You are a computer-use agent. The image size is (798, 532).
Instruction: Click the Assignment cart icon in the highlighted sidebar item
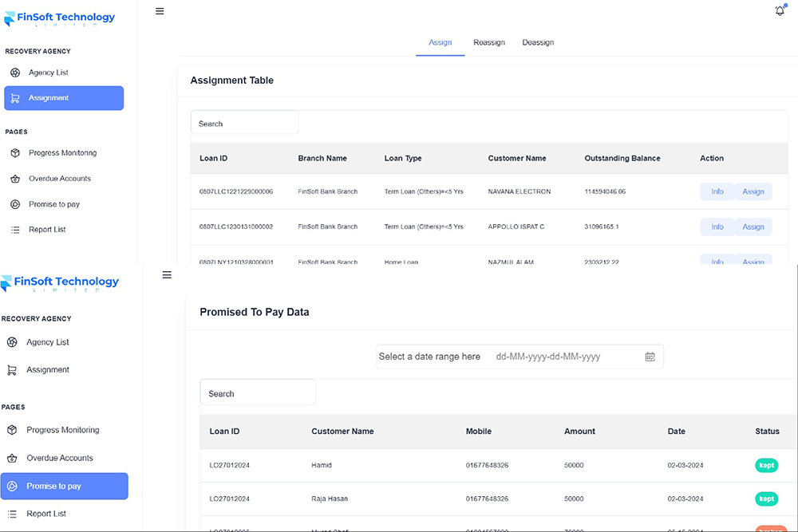click(x=15, y=98)
